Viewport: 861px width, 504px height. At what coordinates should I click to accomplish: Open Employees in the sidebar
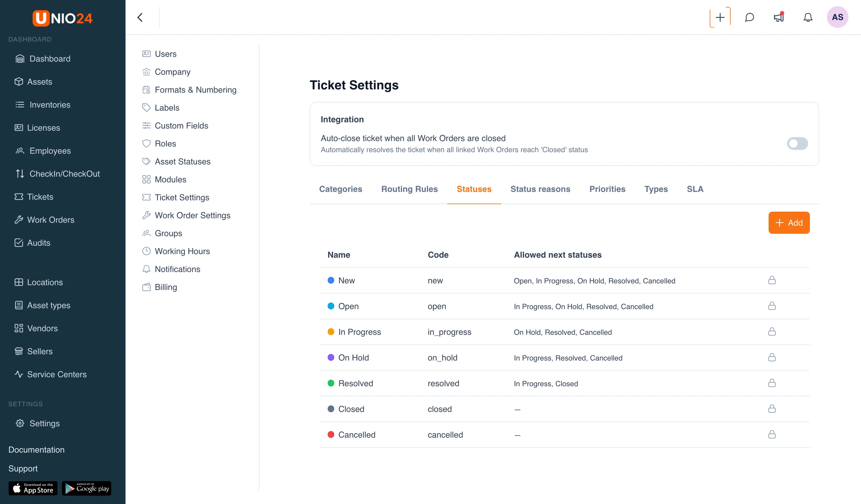pyautogui.click(x=43, y=151)
